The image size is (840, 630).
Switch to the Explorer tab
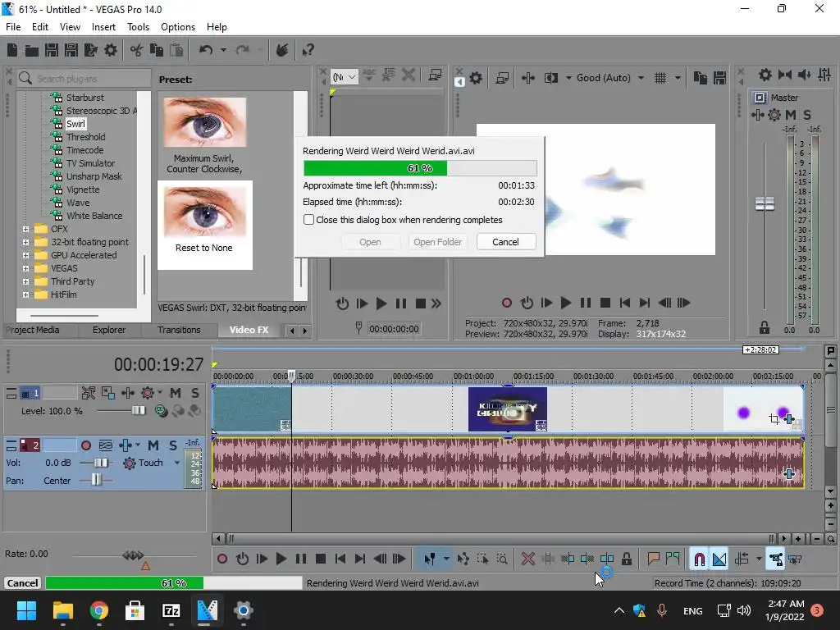point(109,330)
